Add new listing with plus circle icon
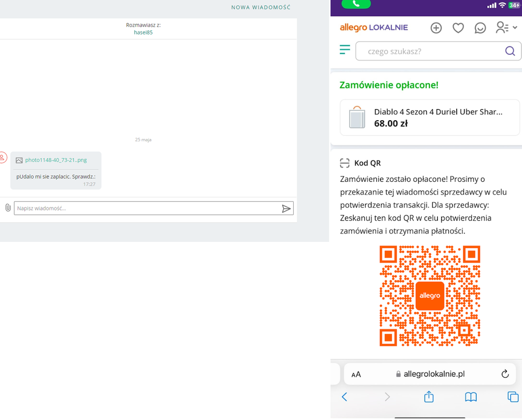 click(x=436, y=28)
